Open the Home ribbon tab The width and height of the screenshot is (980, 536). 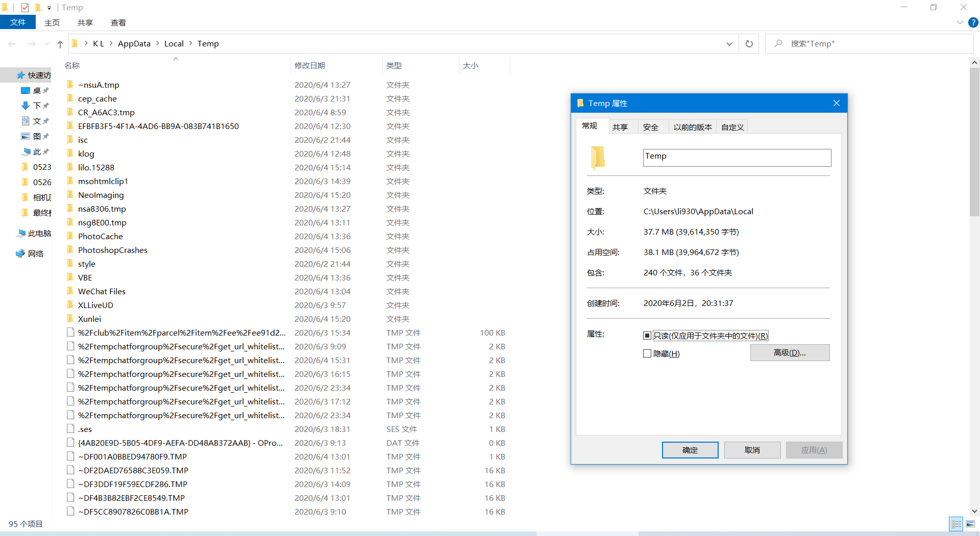pos(52,22)
